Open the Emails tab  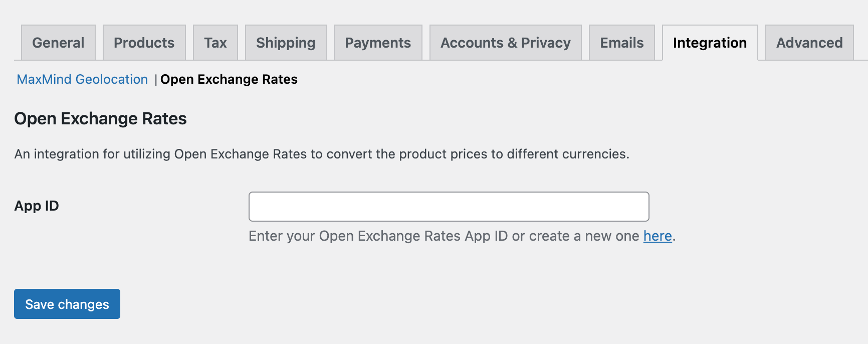[x=621, y=43]
